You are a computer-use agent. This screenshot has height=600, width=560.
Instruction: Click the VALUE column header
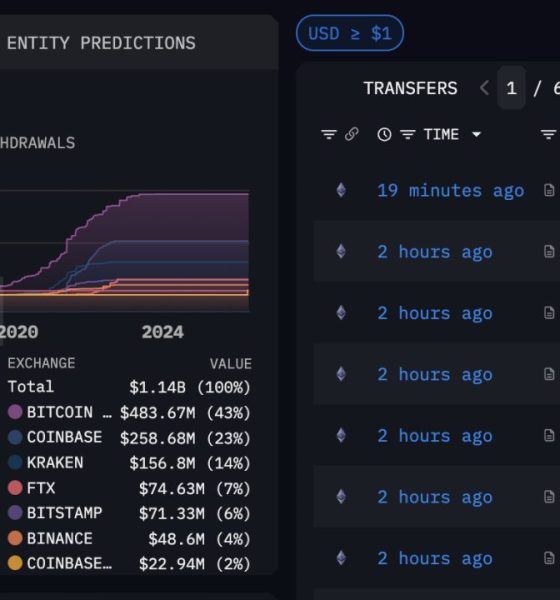pos(230,364)
